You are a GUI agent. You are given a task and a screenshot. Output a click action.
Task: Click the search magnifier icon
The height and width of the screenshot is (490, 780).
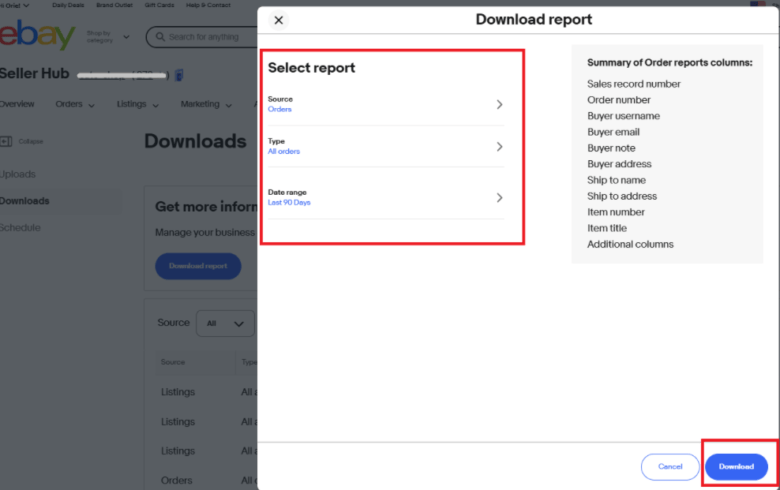click(159, 37)
